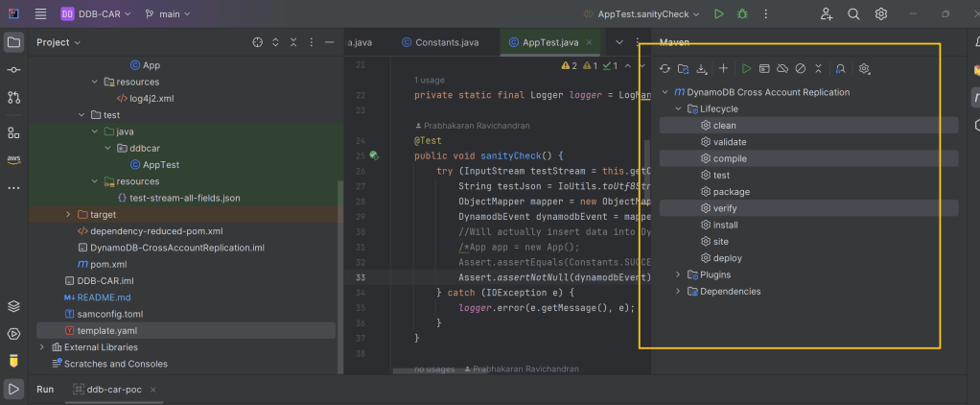Image resolution: width=980 pixels, height=405 pixels.
Task: Toggle Maven offline mode
Action: point(782,69)
